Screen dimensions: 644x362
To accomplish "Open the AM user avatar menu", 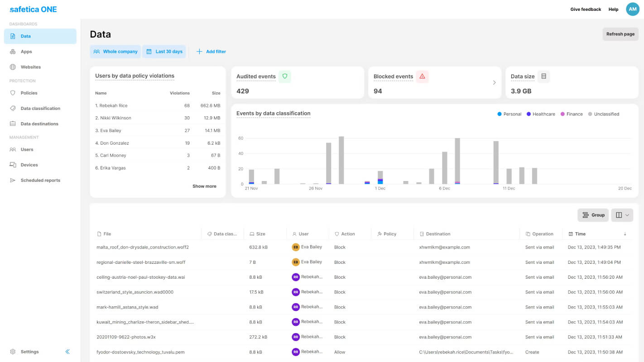I will [x=633, y=9].
